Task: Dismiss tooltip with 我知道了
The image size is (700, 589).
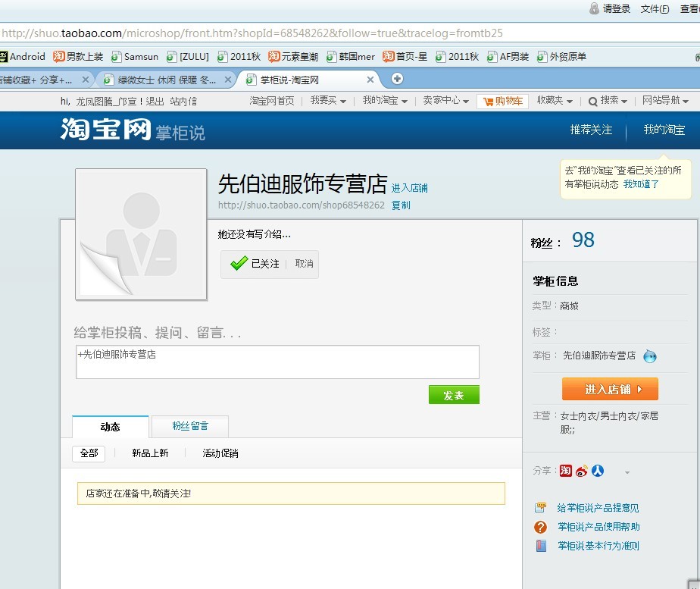Action: pyautogui.click(x=641, y=184)
